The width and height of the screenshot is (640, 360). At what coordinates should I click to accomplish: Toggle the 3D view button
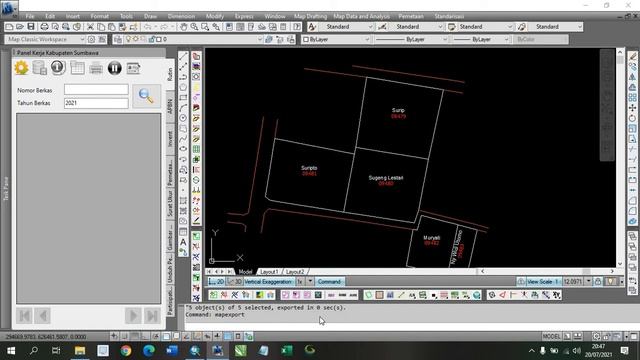point(235,282)
